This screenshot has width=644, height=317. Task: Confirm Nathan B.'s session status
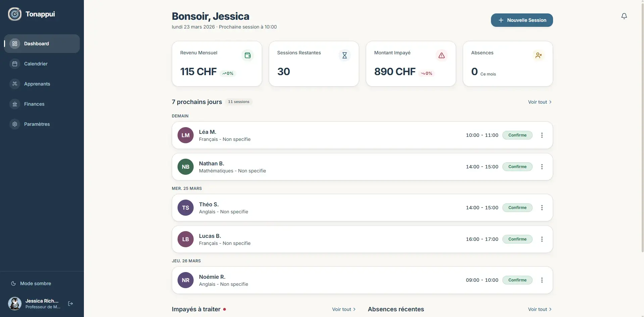coord(517,166)
